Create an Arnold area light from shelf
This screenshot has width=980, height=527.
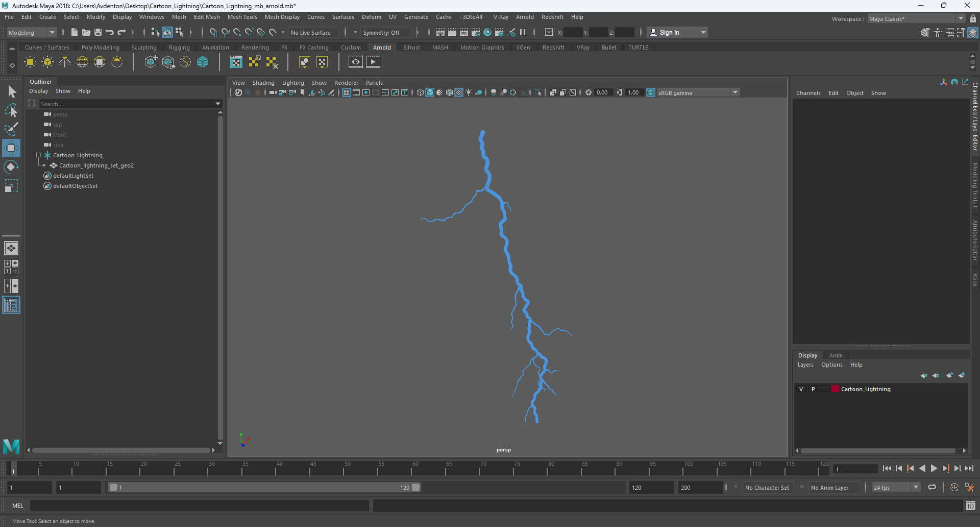click(30, 62)
